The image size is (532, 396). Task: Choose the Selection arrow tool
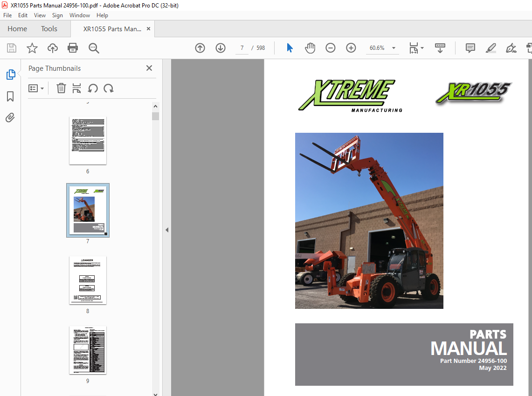click(x=290, y=48)
